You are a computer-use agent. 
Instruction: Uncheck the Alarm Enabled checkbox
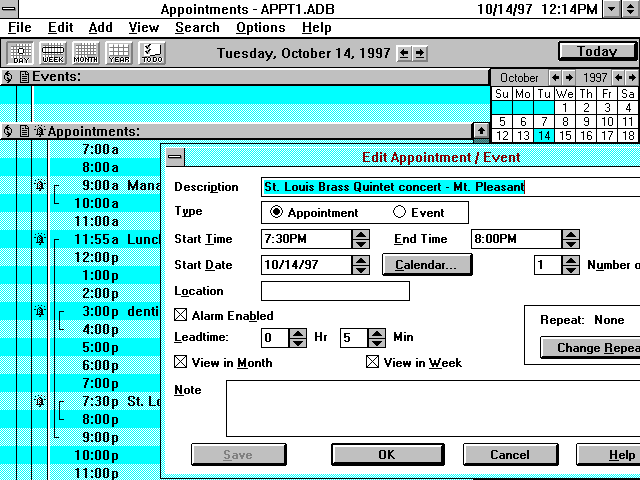pyautogui.click(x=181, y=315)
